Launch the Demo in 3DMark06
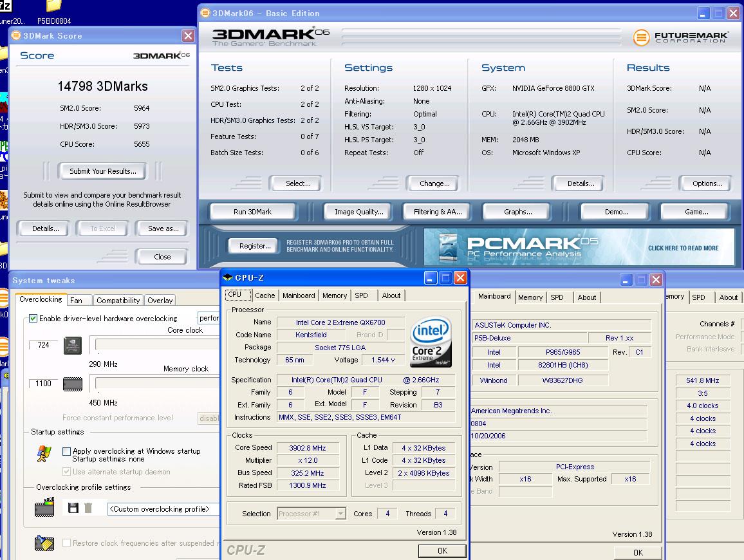 [617, 212]
